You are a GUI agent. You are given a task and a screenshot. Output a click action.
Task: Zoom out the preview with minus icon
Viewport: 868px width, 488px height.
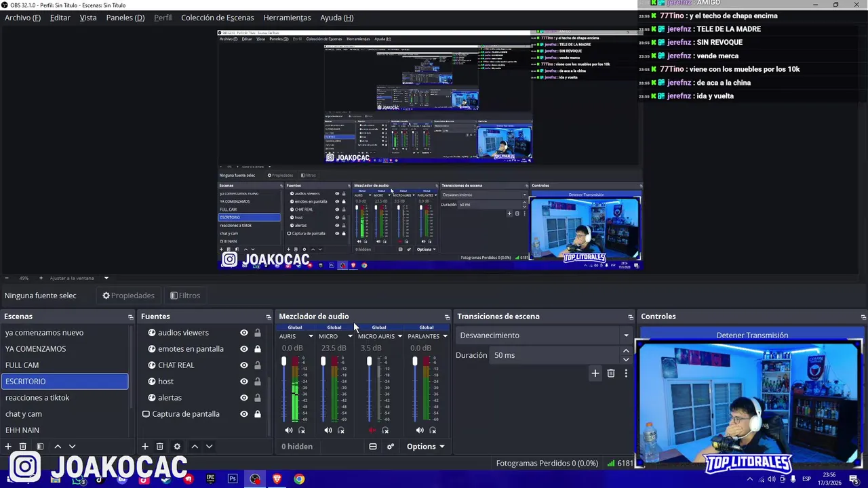(x=7, y=278)
